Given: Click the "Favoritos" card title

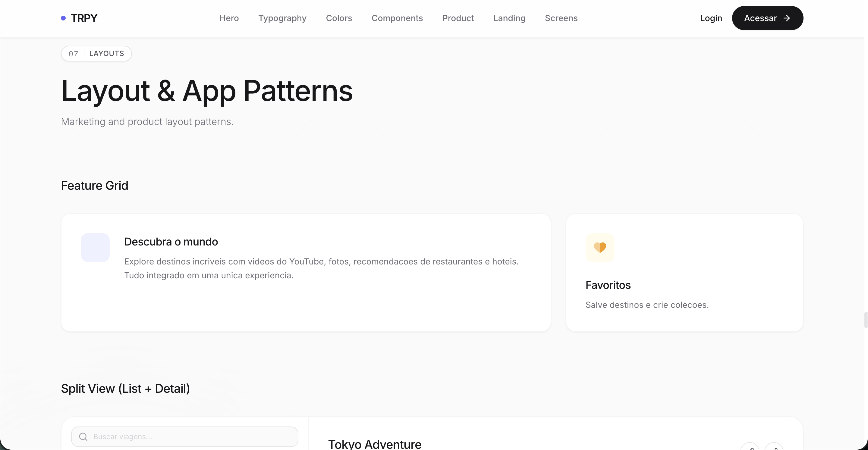Looking at the screenshot, I should coord(608,285).
